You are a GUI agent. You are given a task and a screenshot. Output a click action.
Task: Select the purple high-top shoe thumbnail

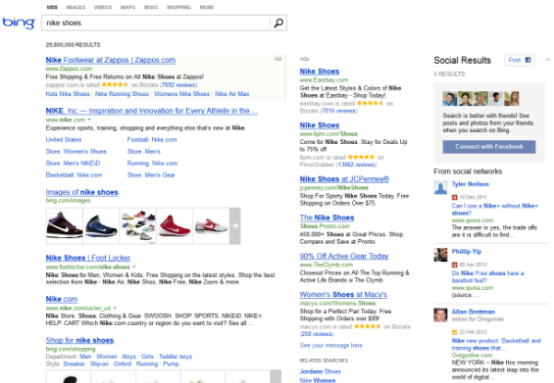tap(64, 226)
